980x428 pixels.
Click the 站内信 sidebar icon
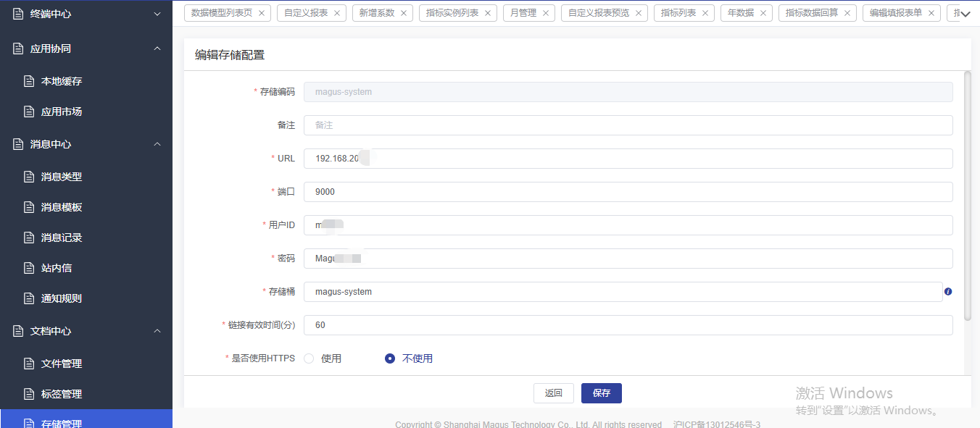[x=29, y=268]
